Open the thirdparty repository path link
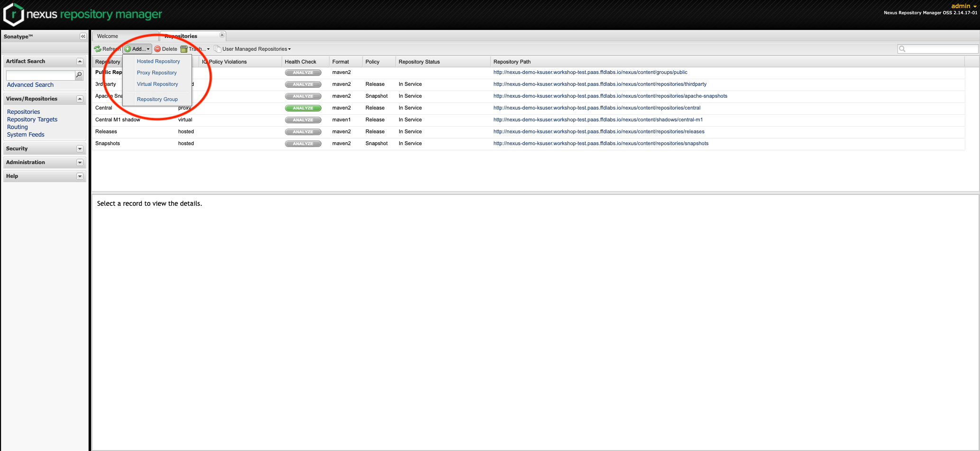 (600, 84)
